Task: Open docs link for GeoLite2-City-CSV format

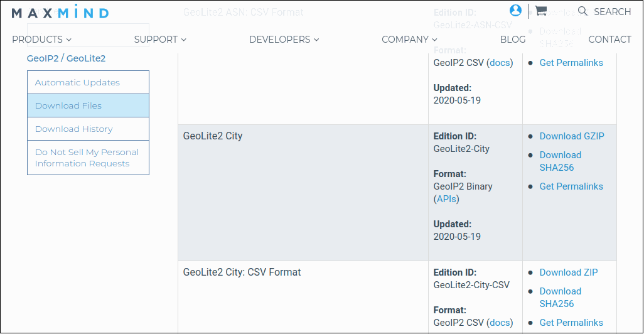Action: (500, 323)
